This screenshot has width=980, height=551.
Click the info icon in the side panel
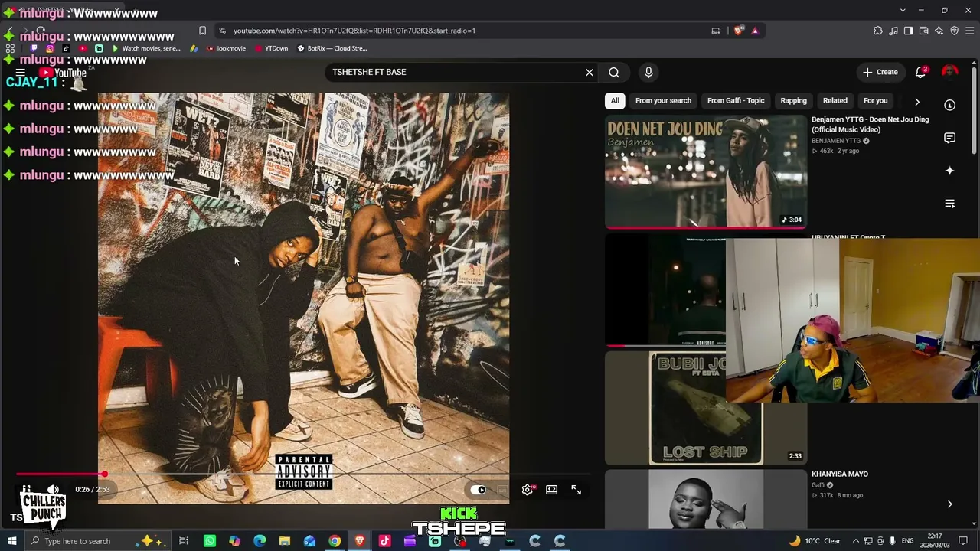949,105
